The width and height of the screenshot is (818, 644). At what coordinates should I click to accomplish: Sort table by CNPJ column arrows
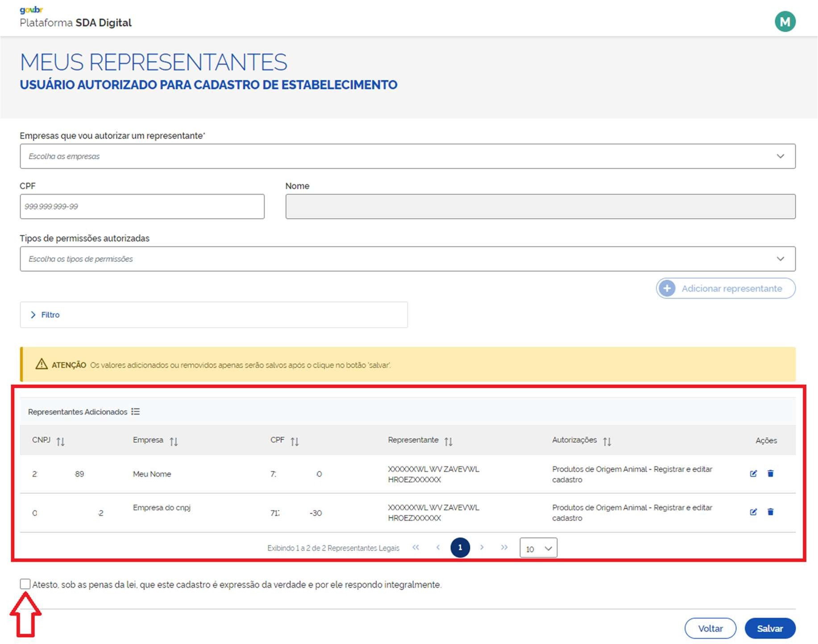pos(61,441)
